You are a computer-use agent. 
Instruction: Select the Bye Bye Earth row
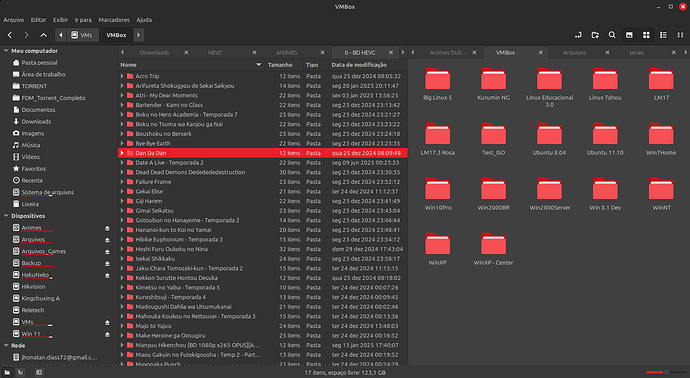pyautogui.click(x=263, y=143)
